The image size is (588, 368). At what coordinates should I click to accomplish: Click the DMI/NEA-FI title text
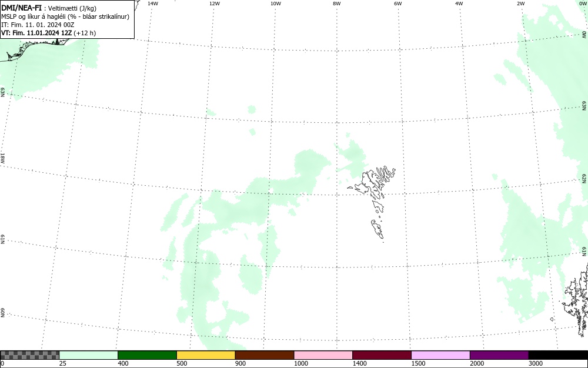[21, 8]
